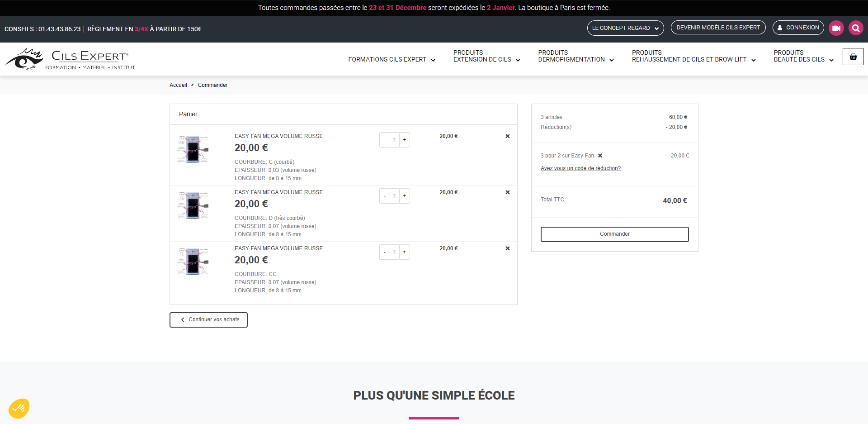The width and height of the screenshot is (868, 424).
Task: Open the Connexion login button
Action: point(798,28)
